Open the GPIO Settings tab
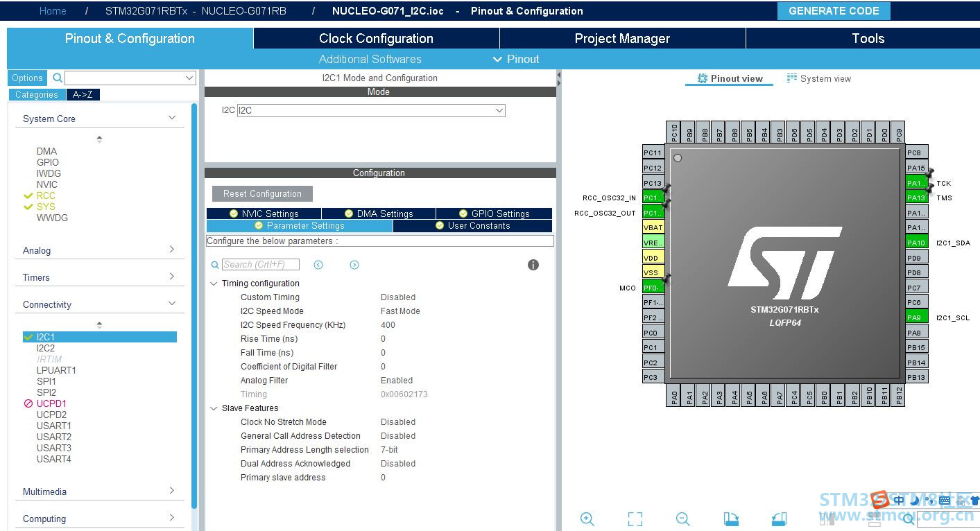 [x=494, y=214]
